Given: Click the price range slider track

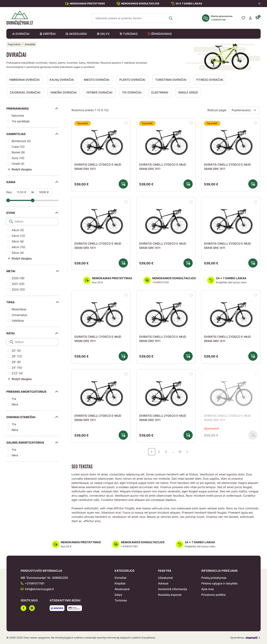Looking at the screenshot, I should [32, 200].
